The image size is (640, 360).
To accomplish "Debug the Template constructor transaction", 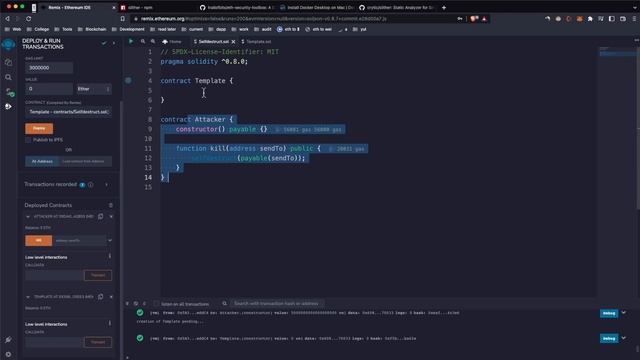I will 609,339.
